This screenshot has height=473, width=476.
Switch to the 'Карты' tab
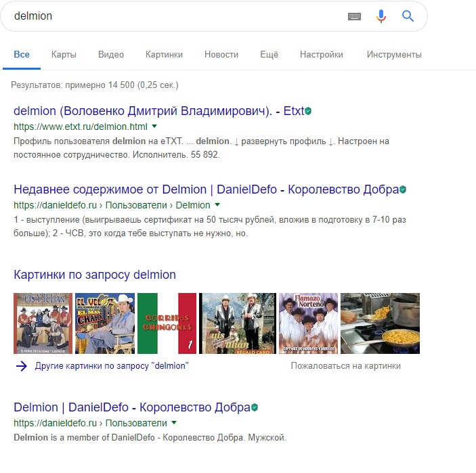click(x=64, y=55)
